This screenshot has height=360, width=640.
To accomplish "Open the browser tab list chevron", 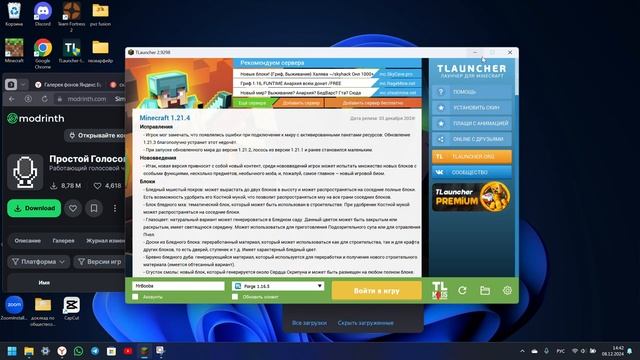I will pyautogui.click(x=23, y=84).
